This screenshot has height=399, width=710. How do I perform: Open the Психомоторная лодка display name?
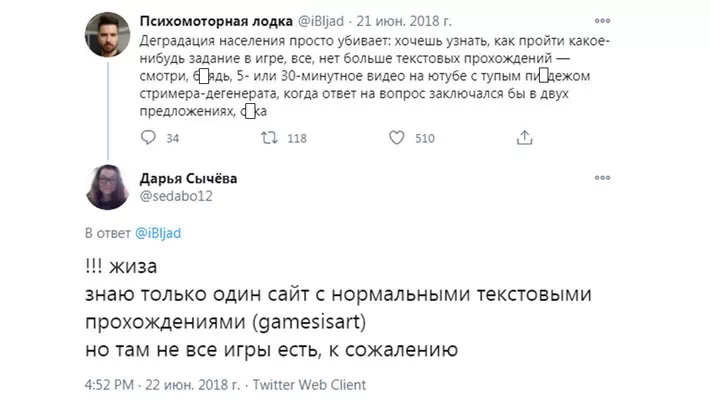(x=216, y=21)
